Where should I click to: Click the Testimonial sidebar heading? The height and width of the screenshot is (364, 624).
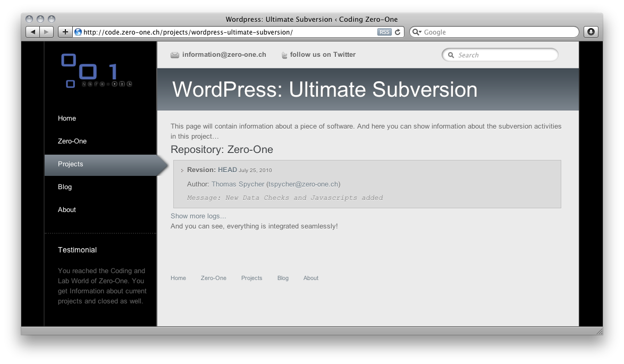77,250
